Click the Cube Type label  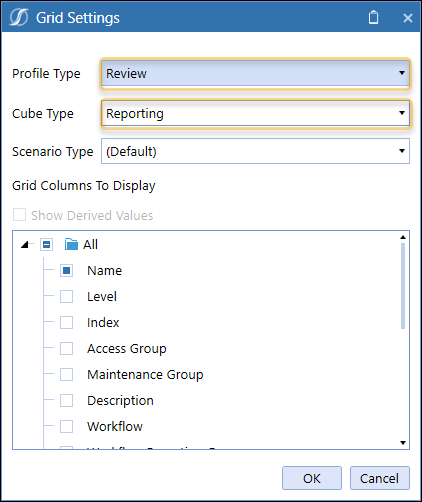(x=43, y=114)
